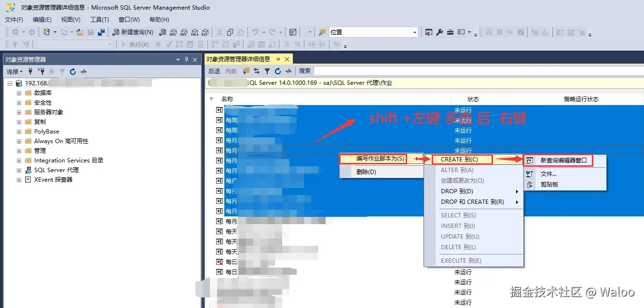Expand the 服务器对象 tree node
Image resolution: width=644 pixels, height=308 pixels.
click(19, 112)
